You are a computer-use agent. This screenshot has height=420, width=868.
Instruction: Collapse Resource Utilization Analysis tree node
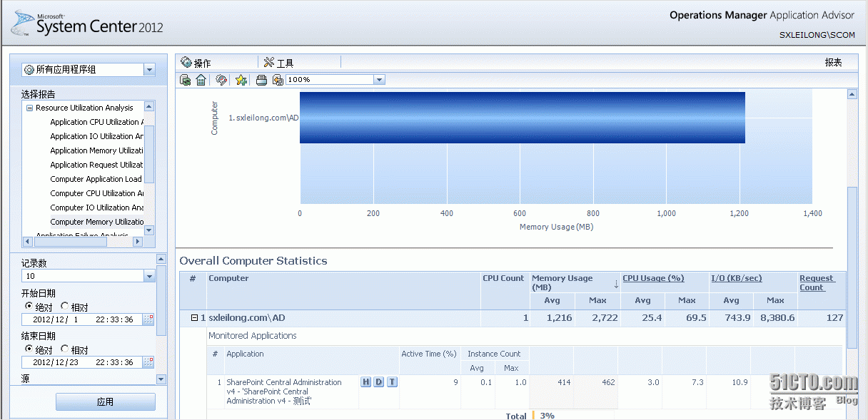pyautogui.click(x=29, y=108)
